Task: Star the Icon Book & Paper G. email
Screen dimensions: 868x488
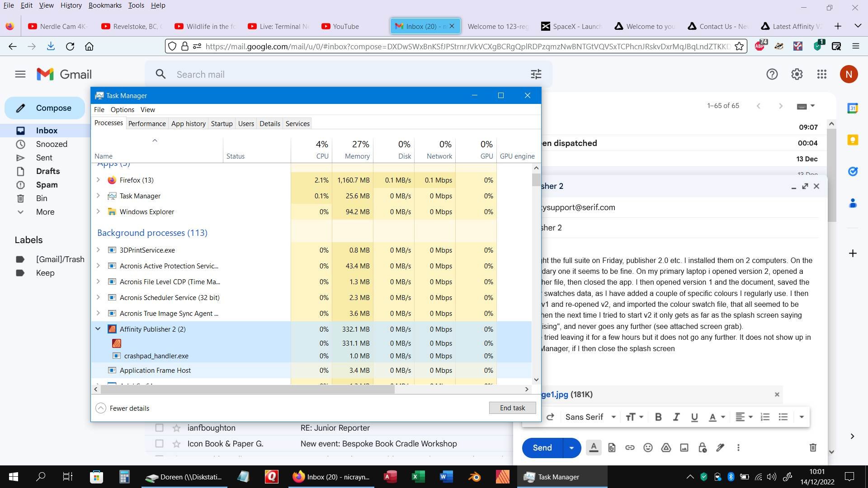Action: tap(176, 443)
